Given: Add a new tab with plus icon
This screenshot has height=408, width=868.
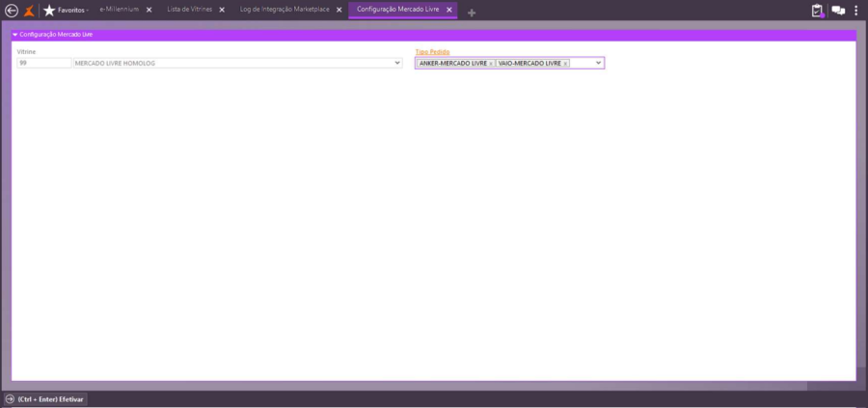Looking at the screenshot, I should click(472, 13).
